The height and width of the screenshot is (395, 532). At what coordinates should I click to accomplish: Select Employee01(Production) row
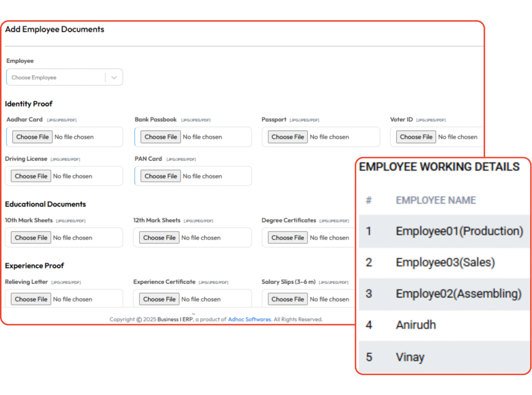(459, 231)
